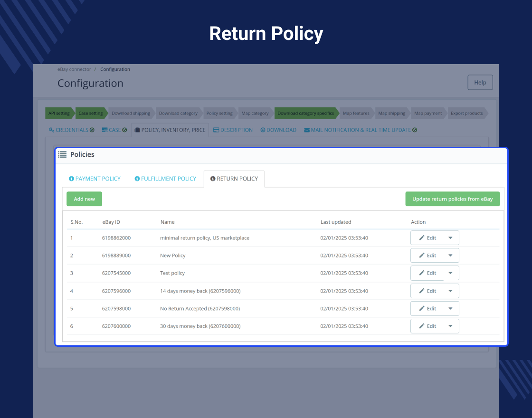The image size is (532, 418).
Task: Click info icon beside RETURN POLICY
Action: pyautogui.click(x=213, y=179)
